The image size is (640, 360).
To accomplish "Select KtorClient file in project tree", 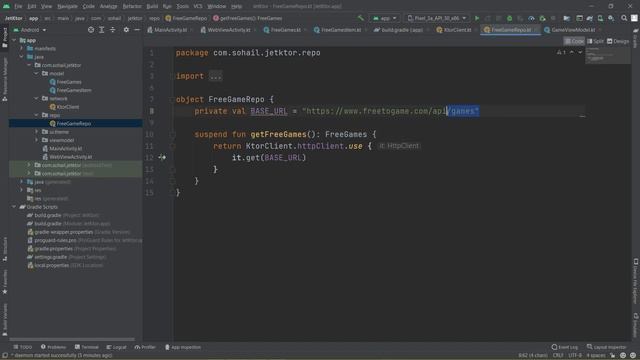I will [64, 107].
